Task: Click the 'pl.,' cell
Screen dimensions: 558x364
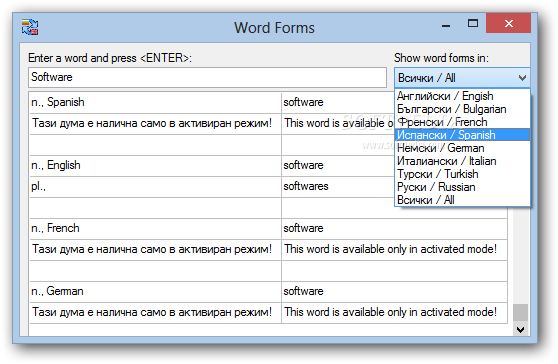Action: pos(156,186)
